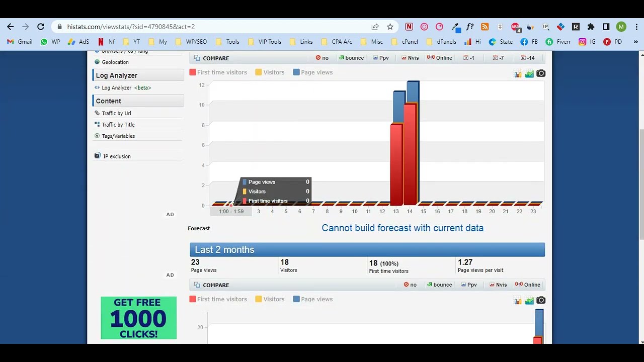
Task: Switch first chart to bar graph icon
Action: click(x=518, y=74)
